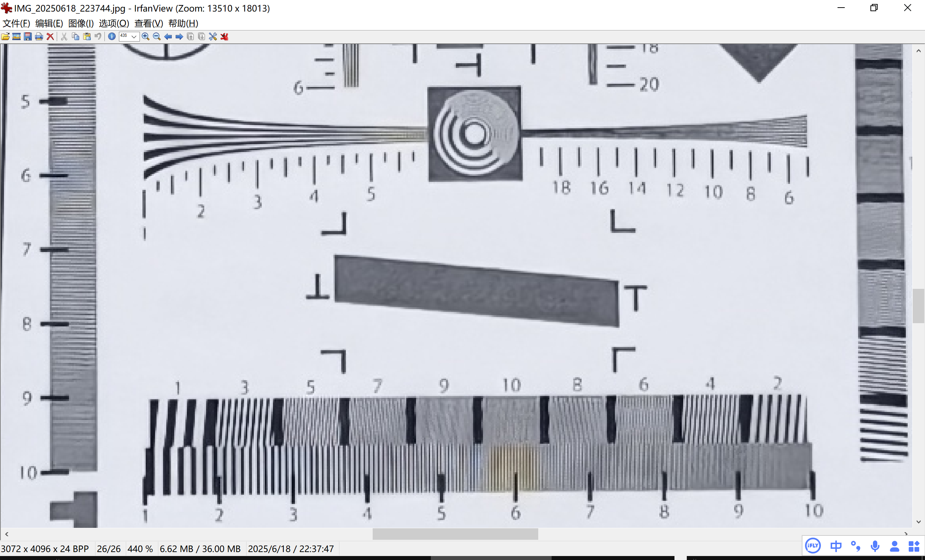Zoom out using magnifier minus icon

[x=157, y=36]
